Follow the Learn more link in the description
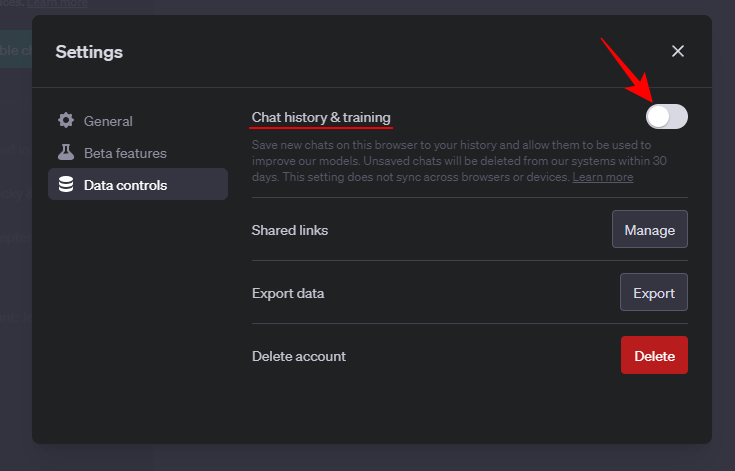The width and height of the screenshot is (735, 471). pos(602,177)
